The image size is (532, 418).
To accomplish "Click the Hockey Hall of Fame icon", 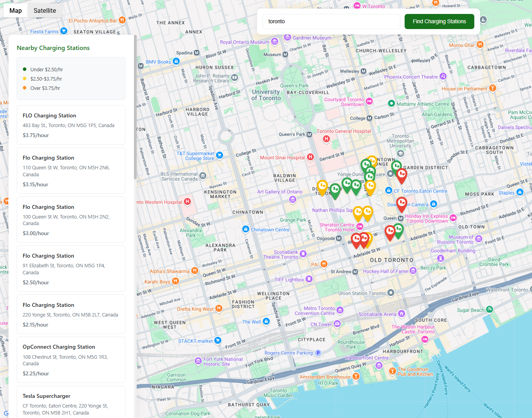I will tap(413, 270).
